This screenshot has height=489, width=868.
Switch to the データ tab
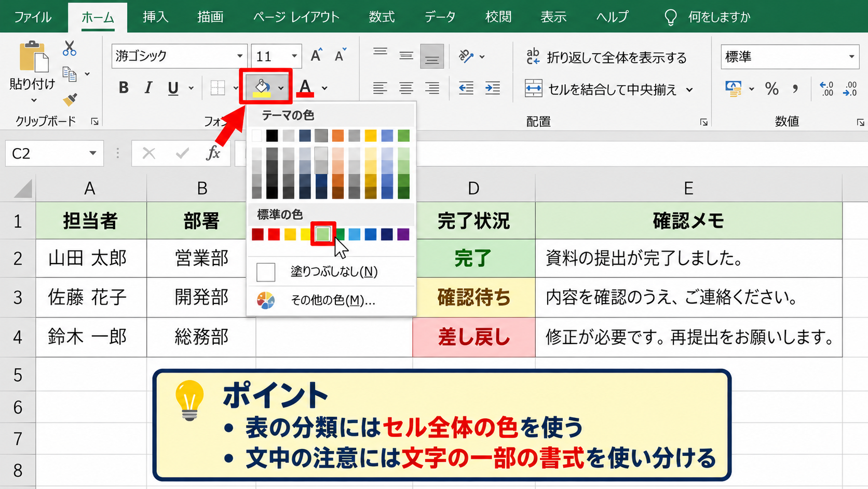(x=440, y=17)
